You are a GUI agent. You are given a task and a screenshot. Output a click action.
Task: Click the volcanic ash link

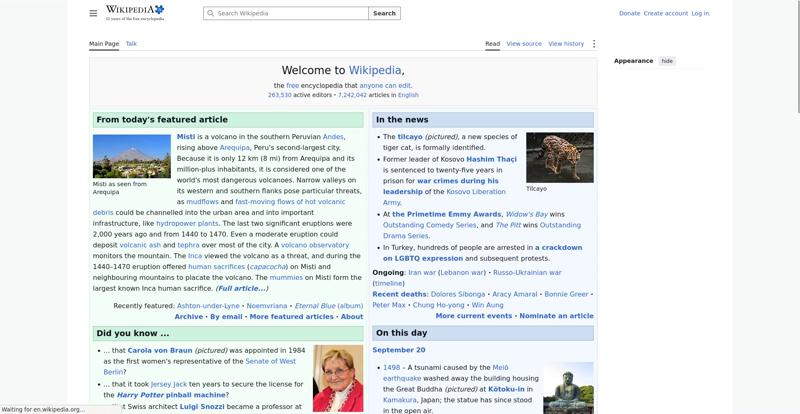pos(140,245)
